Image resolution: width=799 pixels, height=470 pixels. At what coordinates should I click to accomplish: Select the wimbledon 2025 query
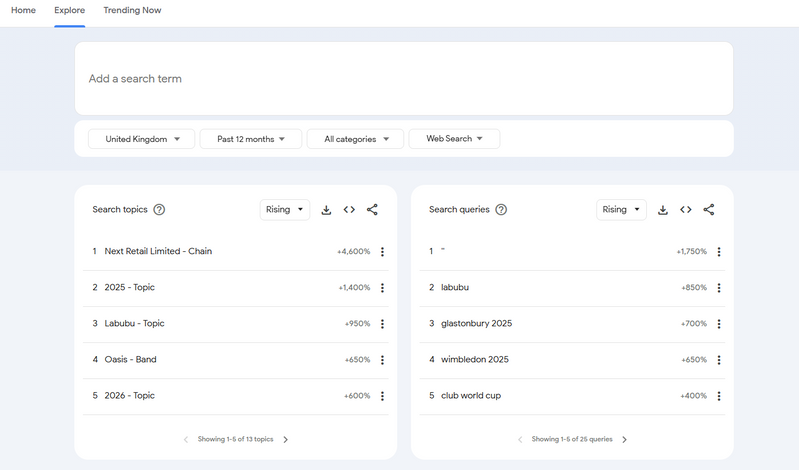coord(475,359)
